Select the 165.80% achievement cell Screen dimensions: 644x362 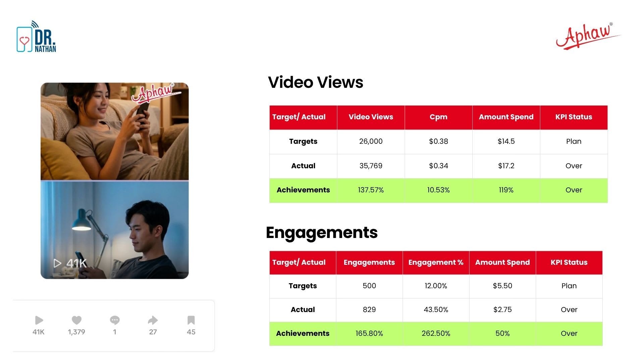[x=369, y=334]
